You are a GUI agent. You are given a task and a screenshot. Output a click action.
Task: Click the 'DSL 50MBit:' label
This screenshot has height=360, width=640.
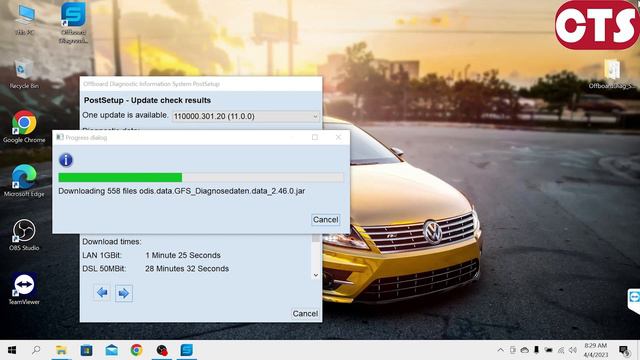104,269
